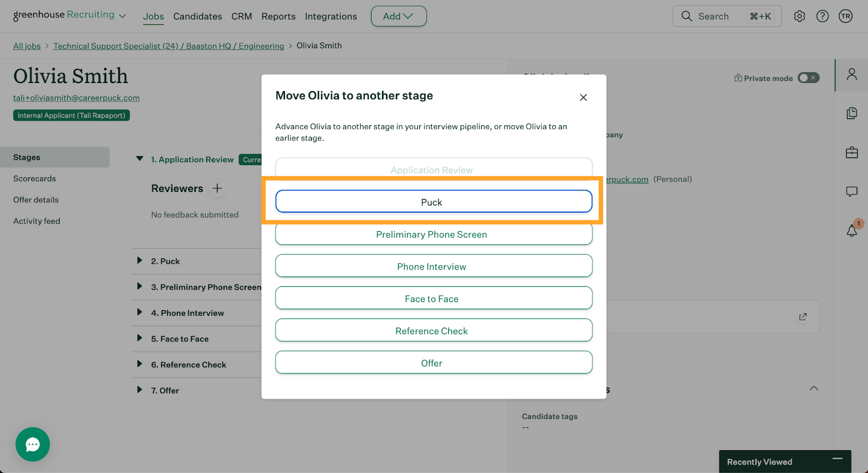Minimize the Recently Viewed panel
Screen dimensions: 868x473
pyautogui.click(x=837, y=459)
